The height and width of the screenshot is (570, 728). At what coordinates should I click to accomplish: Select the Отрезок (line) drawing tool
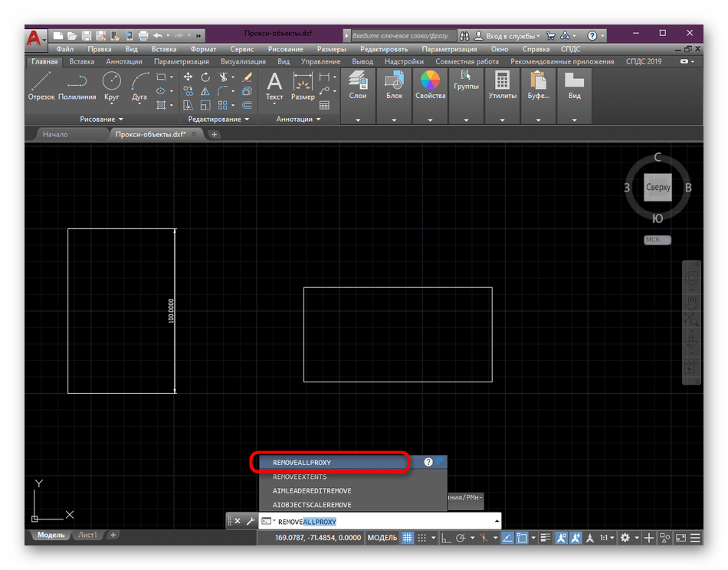tap(41, 86)
